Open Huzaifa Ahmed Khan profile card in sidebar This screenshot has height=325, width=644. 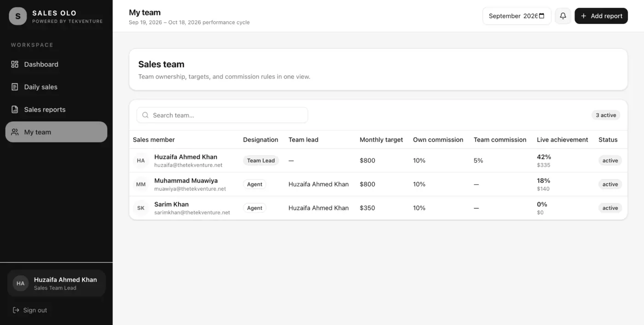pyautogui.click(x=56, y=284)
